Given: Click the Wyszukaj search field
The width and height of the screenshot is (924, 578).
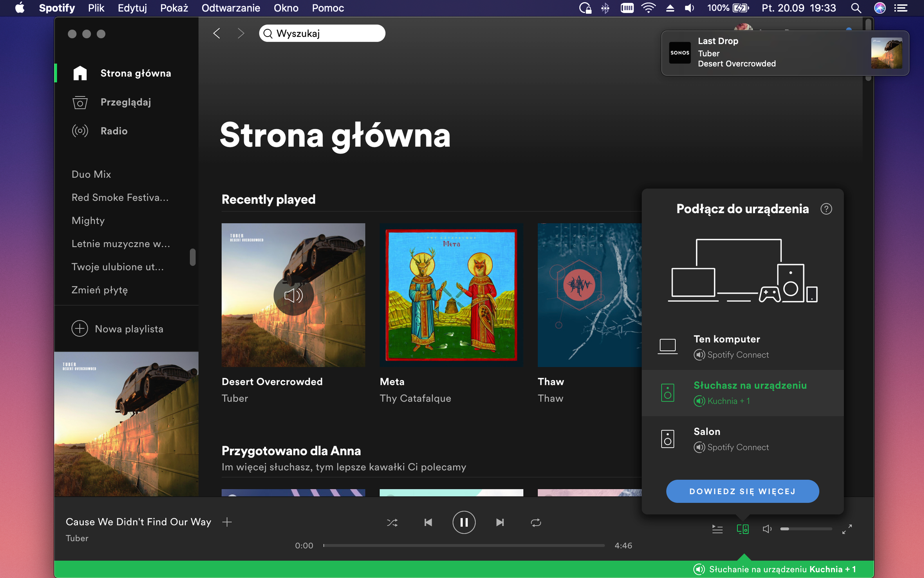Looking at the screenshot, I should 322,33.
